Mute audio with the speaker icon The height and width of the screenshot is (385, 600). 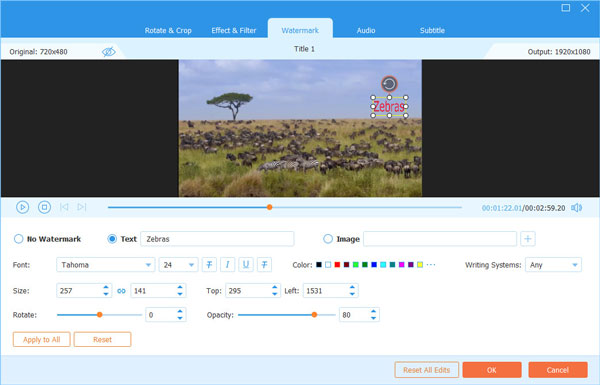coord(576,208)
